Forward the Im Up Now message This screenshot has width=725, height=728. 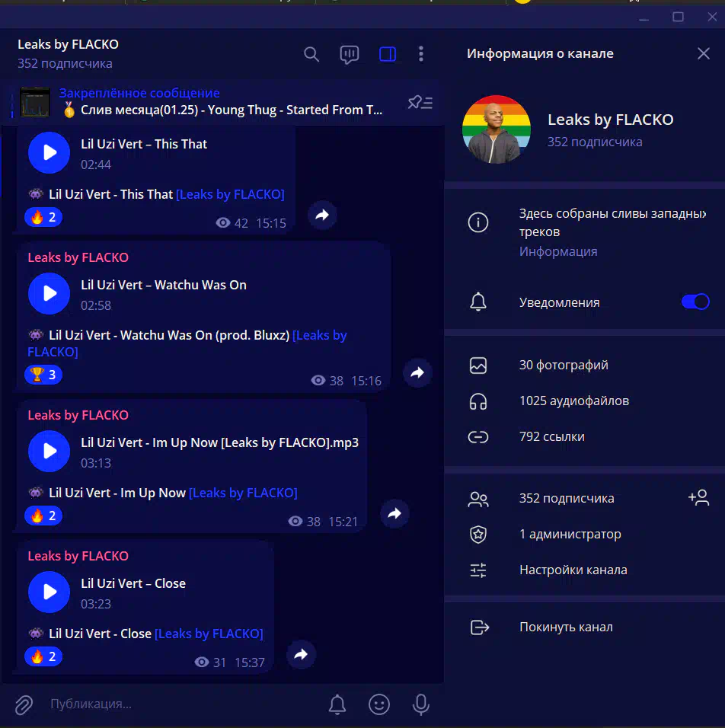click(x=394, y=514)
